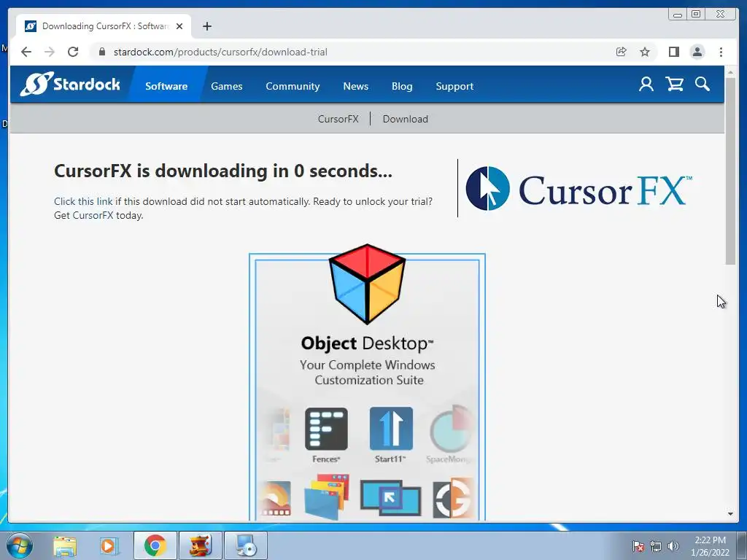Click the orange G app icon
747x560 pixels.
click(453, 499)
